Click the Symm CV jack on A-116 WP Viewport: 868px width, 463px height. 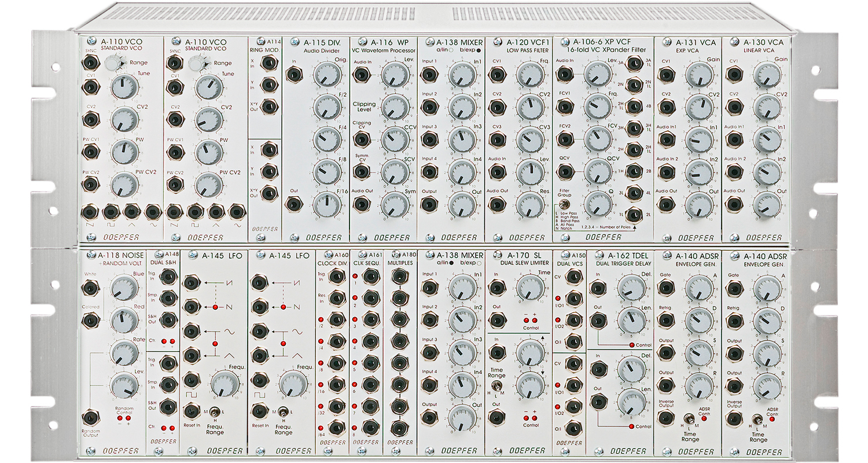[362, 171]
